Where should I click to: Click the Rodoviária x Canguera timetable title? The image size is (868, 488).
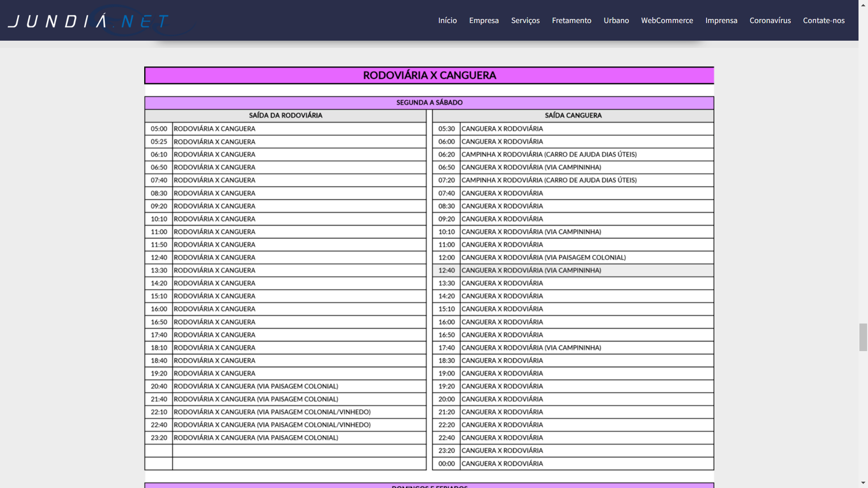(429, 75)
